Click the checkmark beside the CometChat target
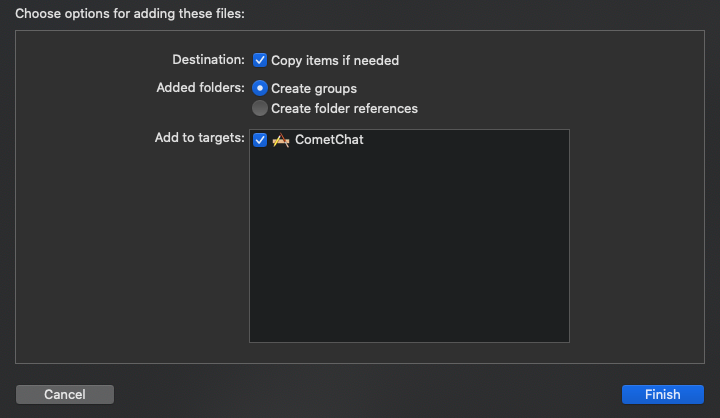 260,140
